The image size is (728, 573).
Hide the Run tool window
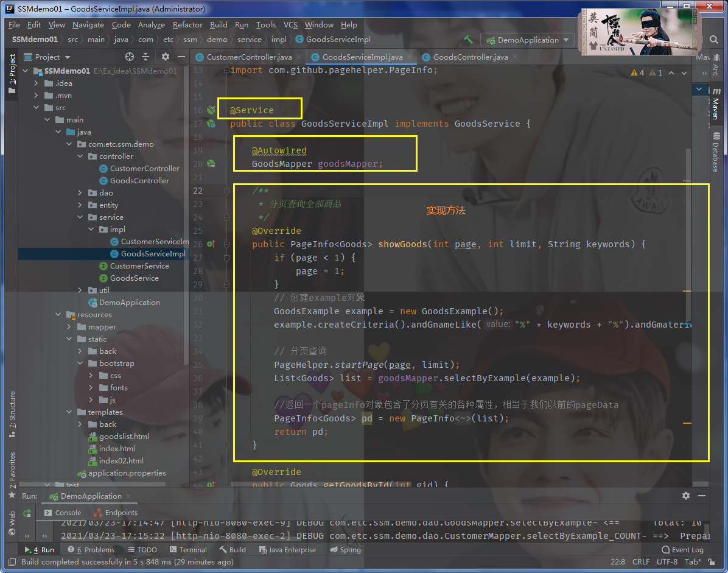click(702, 496)
